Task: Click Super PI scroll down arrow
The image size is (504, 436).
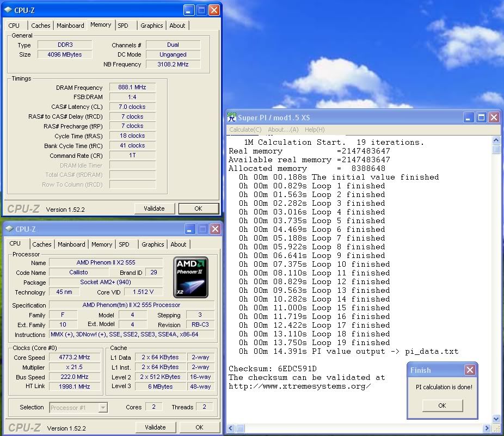Action: [x=496, y=419]
